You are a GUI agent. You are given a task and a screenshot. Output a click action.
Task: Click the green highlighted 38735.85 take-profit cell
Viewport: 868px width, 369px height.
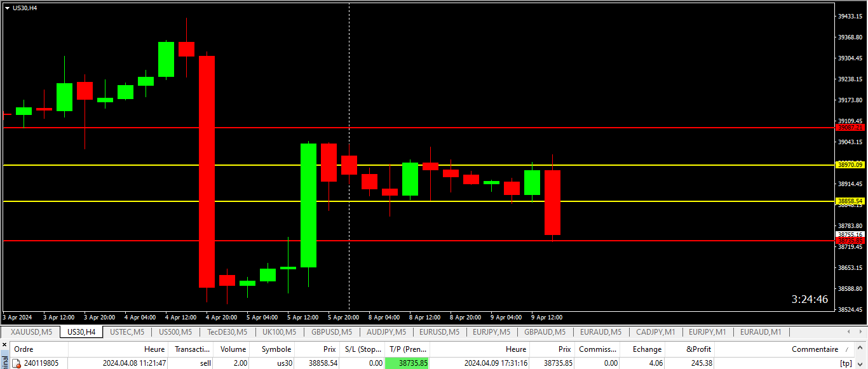(407, 363)
